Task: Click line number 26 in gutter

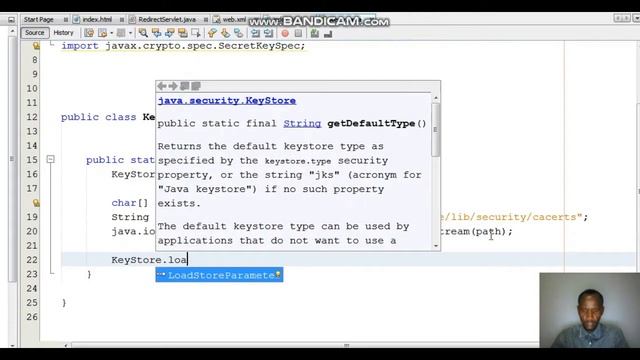Action: click(32, 317)
